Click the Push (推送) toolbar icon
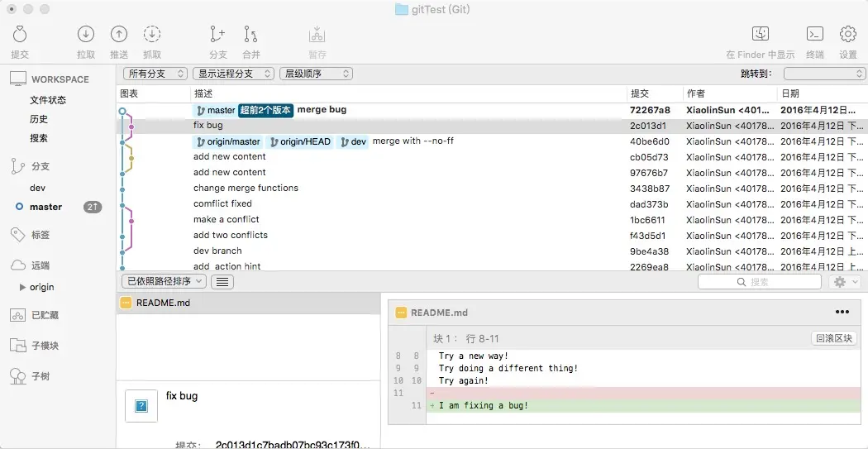The height and width of the screenshot is (449, 868). click(119, 34)
